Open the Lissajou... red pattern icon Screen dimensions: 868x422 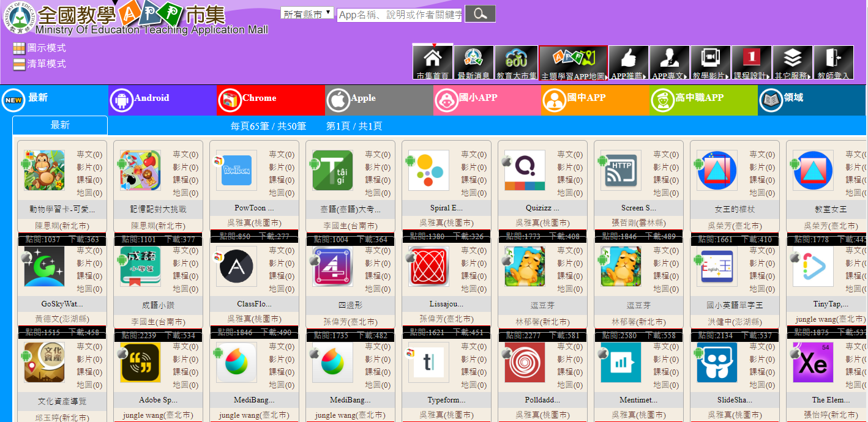[428, 267]
